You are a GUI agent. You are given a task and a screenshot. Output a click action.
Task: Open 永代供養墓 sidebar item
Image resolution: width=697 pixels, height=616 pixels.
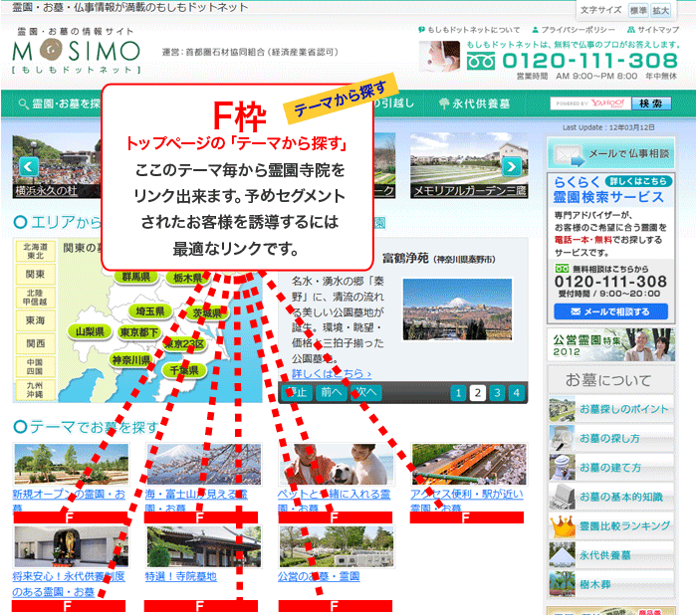(610, 555)
